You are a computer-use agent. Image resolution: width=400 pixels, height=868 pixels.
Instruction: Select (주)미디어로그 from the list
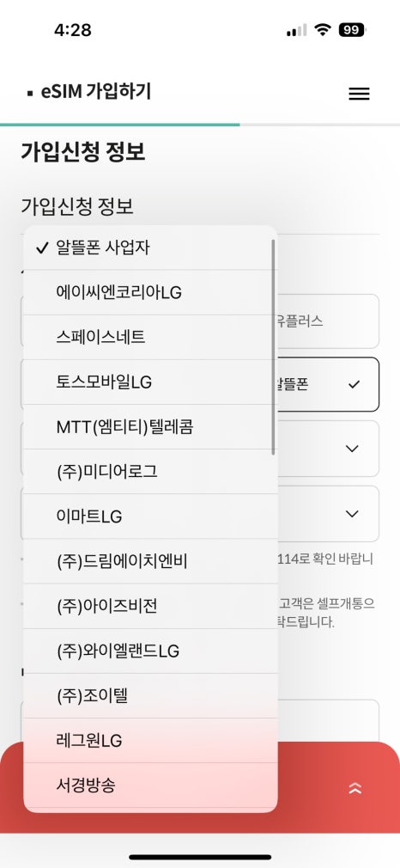pos(150,472)
